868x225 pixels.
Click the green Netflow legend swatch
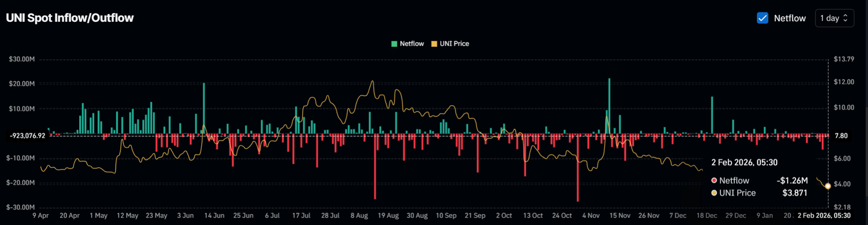[x=394, y=44]
